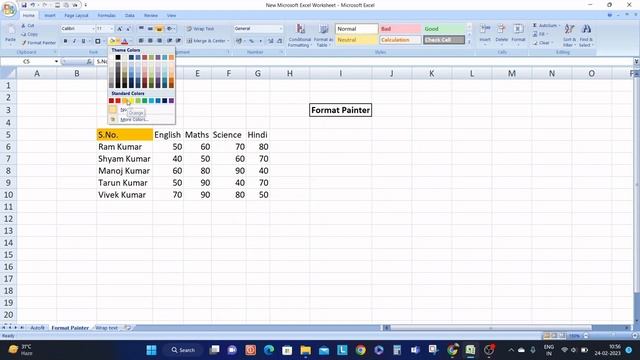This screenshot has width=640, height=360.
Task: Click the Percent Style icon
Action: pyautogui.click(x=251, y=41)
